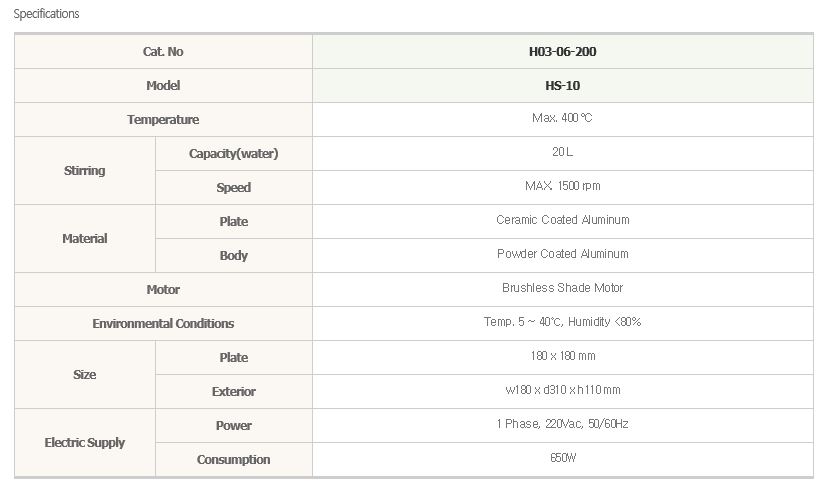Image resolution: width=824 pixels, height=489 pixels.
Task: Select the 20 L capacity value
Action: (x=562, y=152)
